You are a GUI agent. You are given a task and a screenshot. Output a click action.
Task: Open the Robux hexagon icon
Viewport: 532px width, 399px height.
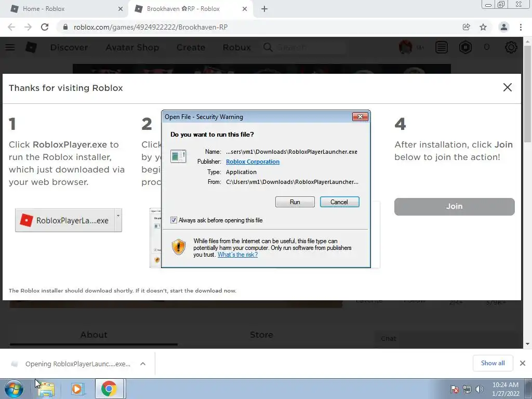[465, 47]
